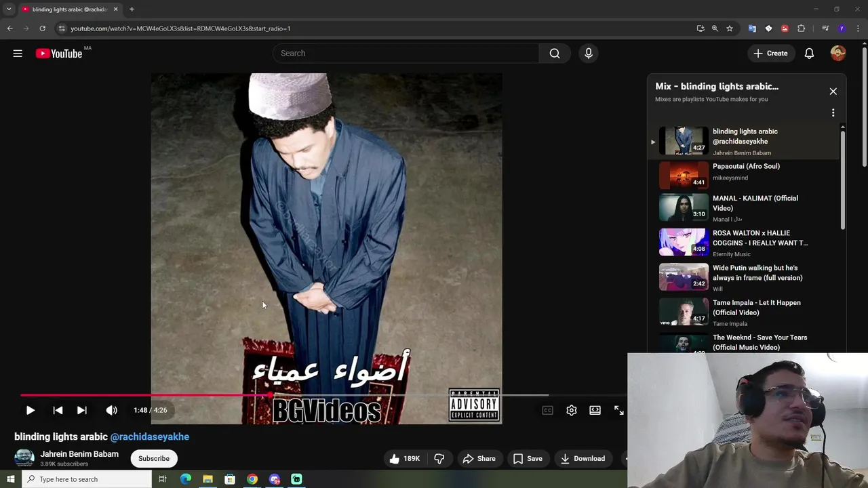The height and width of the screenshot is (488, 868).
Task: Skip to previous video
Action: point(58,410)
